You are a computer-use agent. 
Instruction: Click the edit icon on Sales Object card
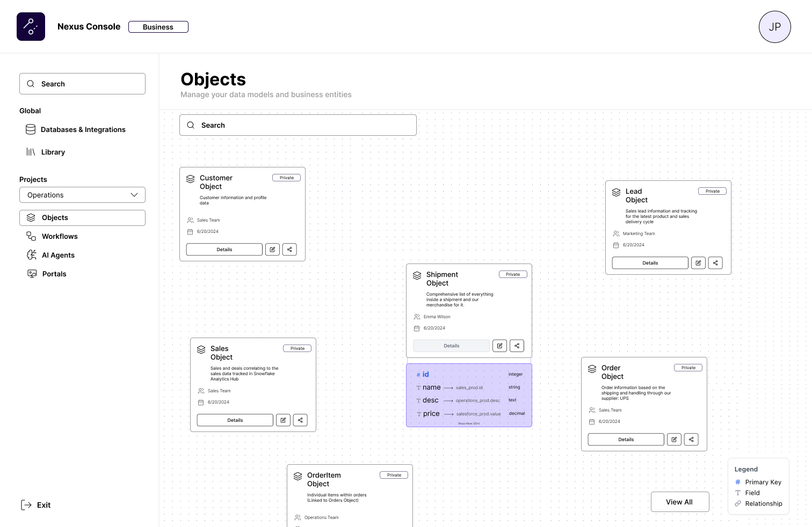click(283, 420)
